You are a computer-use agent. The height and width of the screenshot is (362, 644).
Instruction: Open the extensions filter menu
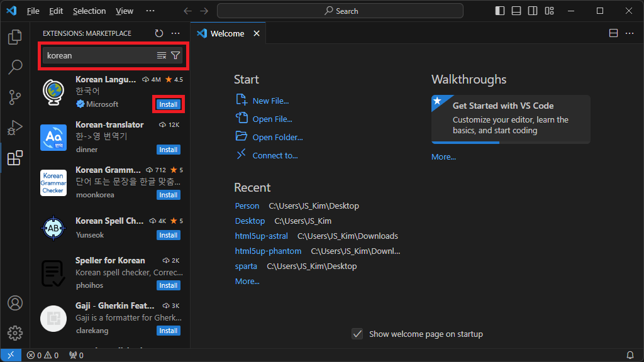coord(175,55)
